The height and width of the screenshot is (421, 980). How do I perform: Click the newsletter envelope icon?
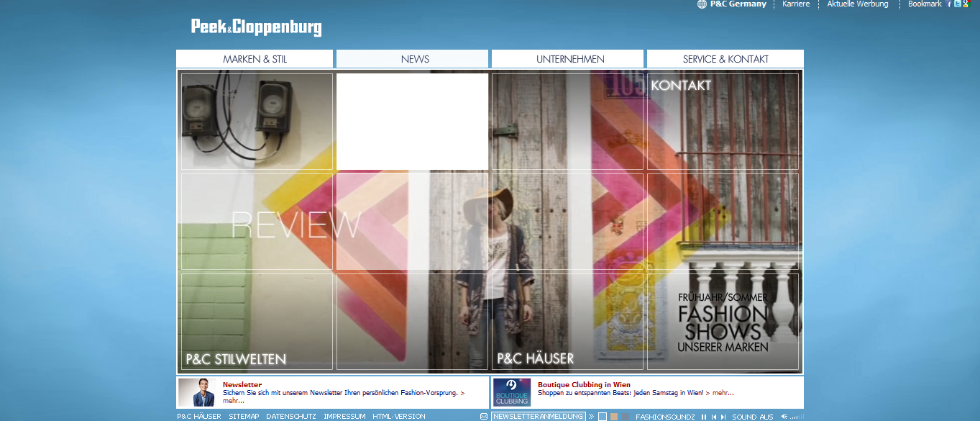coord(484,417)
